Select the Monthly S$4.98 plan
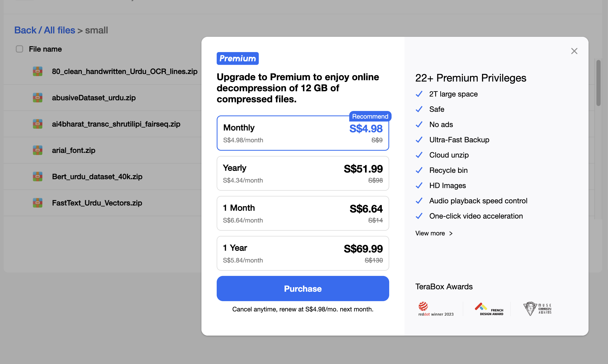The width and height of the screenshot is (608, 364). click(303, 133)
